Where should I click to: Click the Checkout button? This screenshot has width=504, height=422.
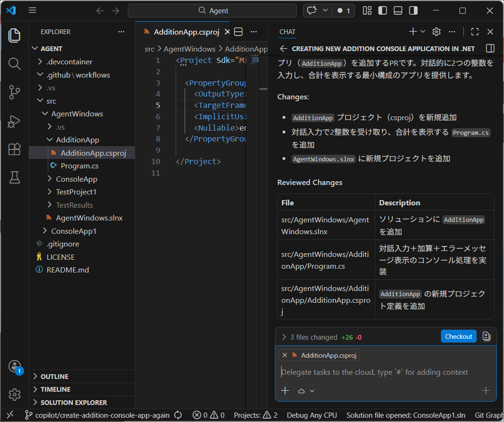tap(459, 336)
